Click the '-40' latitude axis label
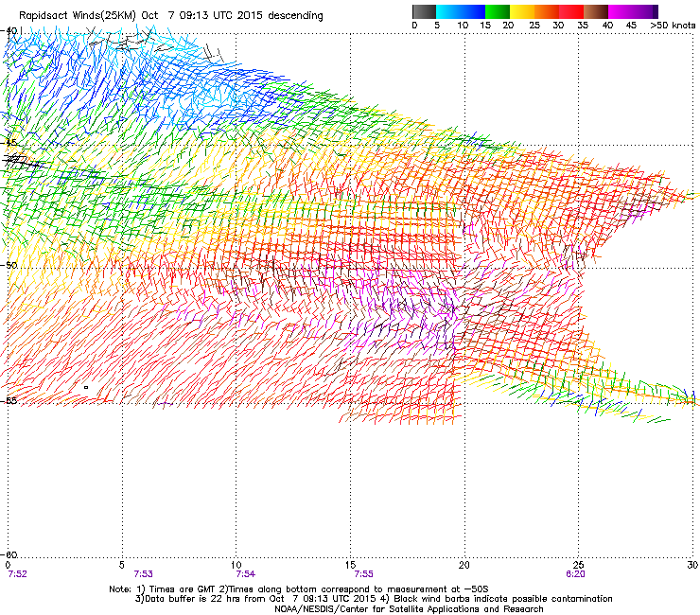Screen dimensions: 700x615 pos(9,31)
